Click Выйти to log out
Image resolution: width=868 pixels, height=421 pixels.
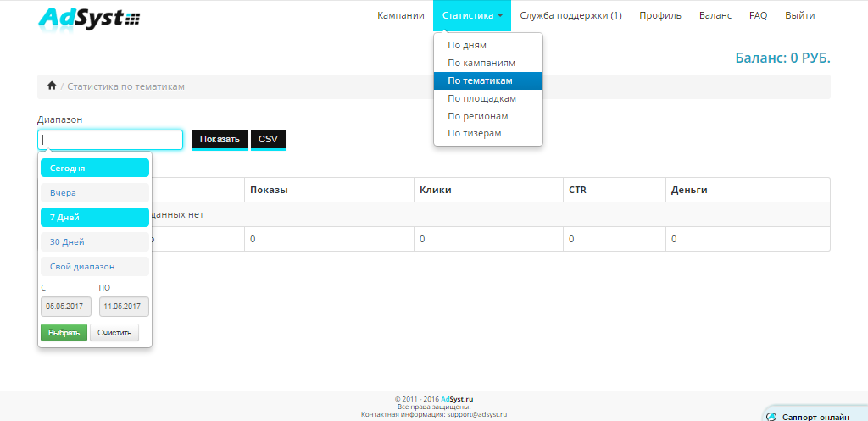coord(799,15)
